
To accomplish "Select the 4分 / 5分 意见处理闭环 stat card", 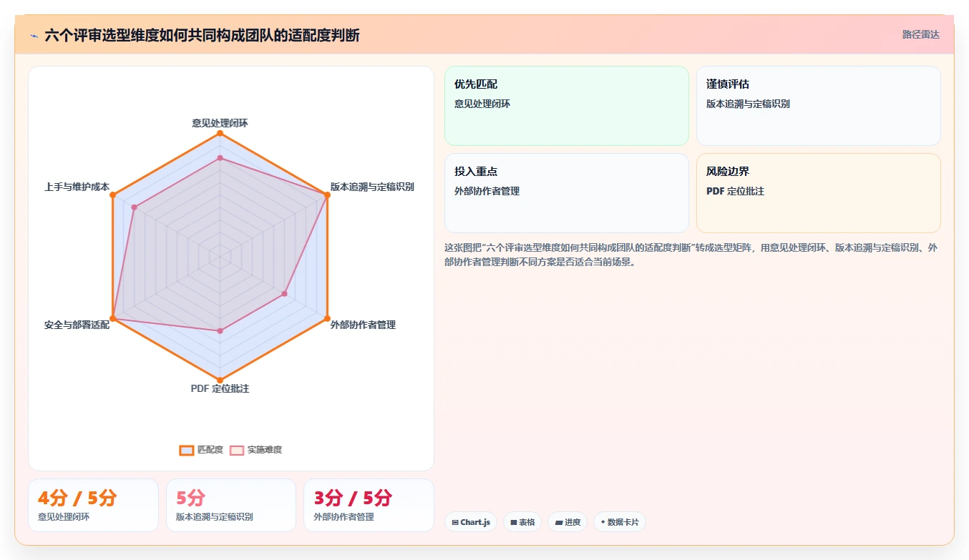I will pyautogui.click(x=93, y=506).
